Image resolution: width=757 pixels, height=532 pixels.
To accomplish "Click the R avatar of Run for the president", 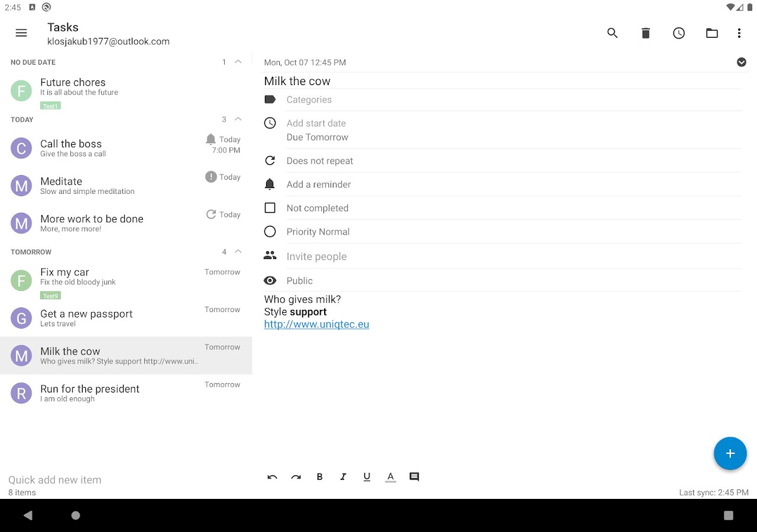I will [x=21, y=393].
